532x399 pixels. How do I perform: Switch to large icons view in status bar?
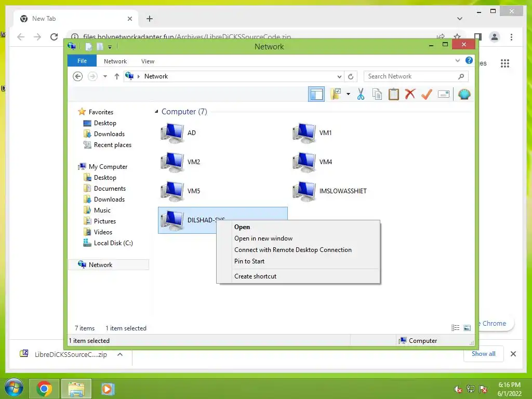click(x=467, y=328)
